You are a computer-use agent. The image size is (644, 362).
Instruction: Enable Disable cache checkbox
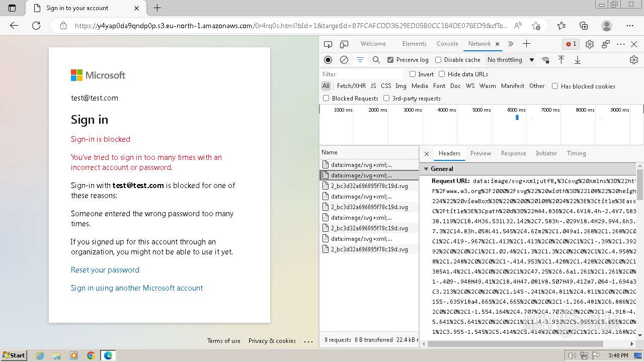coord(438,60)
